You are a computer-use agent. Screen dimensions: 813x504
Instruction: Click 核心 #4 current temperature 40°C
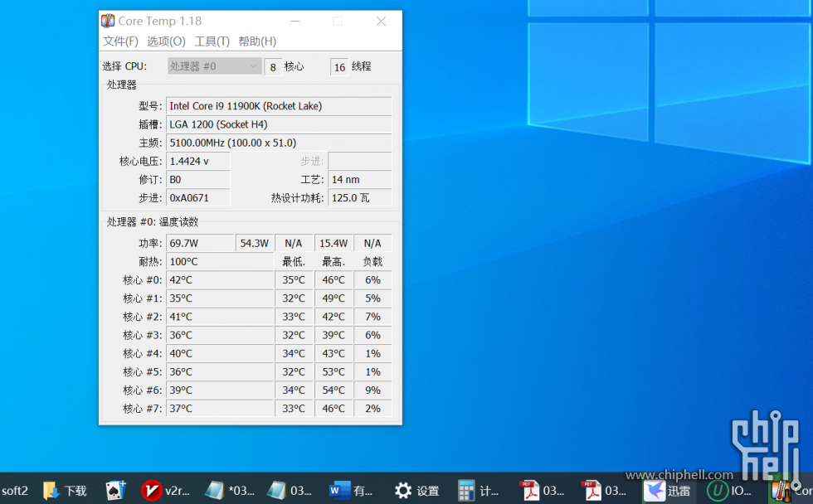coord(220,354)
